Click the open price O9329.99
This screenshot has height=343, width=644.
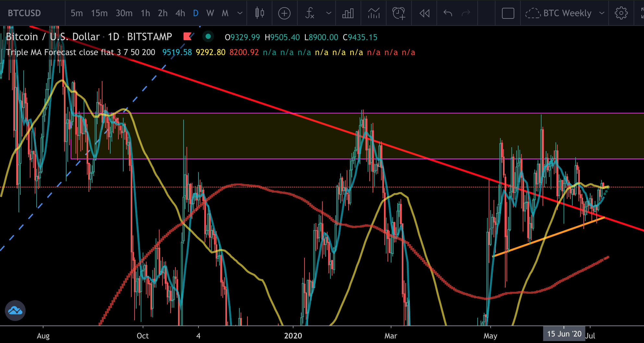(242, 37)
